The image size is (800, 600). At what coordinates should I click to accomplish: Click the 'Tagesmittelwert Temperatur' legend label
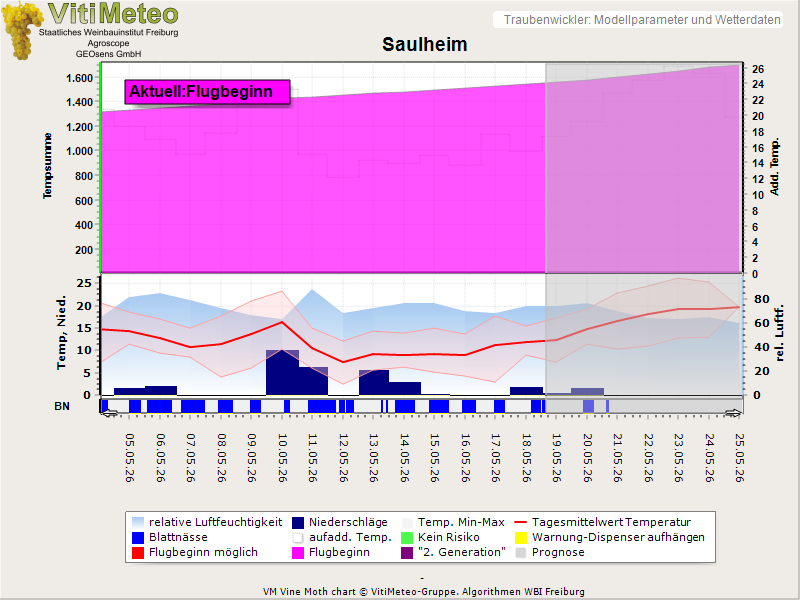point(611,522)
